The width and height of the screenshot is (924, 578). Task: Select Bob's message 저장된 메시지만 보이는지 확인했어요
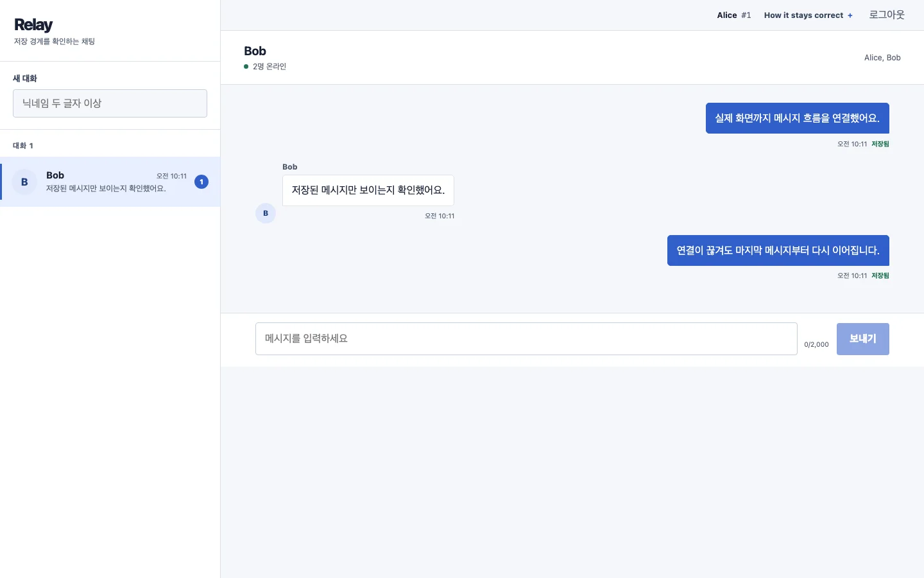pyautogui.click(x=368, y=190)
